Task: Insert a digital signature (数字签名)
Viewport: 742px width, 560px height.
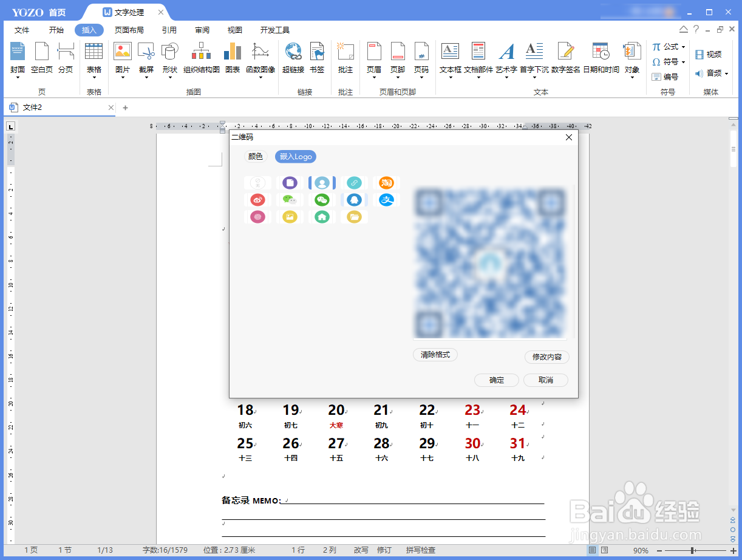Action: click(566, 59)
